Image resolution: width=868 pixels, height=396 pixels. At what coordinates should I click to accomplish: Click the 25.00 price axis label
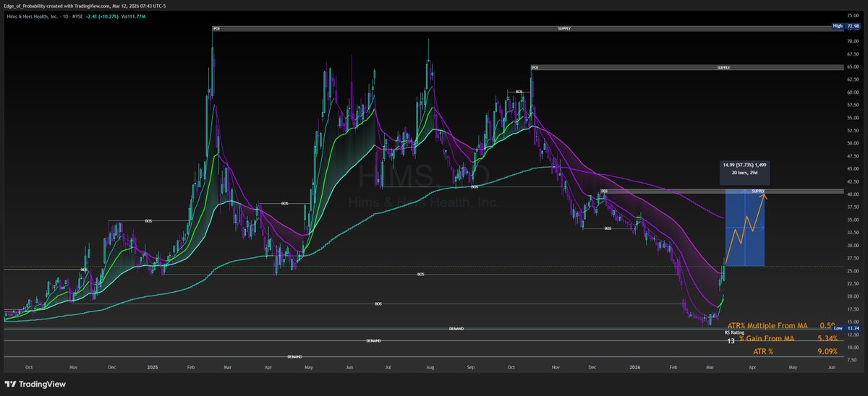tap(852, 270)
